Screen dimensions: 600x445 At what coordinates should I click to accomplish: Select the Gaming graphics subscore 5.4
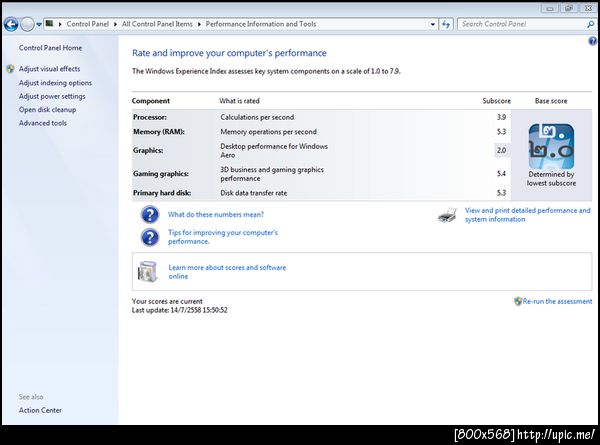tap(501, 174)
